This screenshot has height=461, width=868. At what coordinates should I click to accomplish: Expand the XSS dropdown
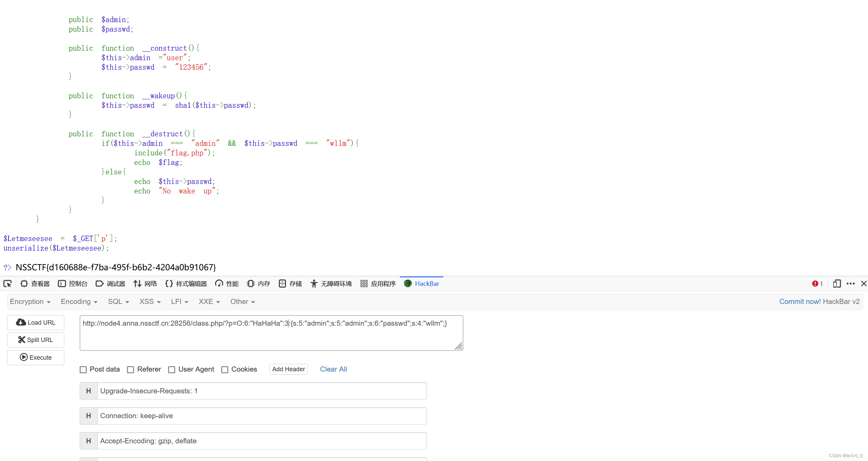(x=150, y=302)
